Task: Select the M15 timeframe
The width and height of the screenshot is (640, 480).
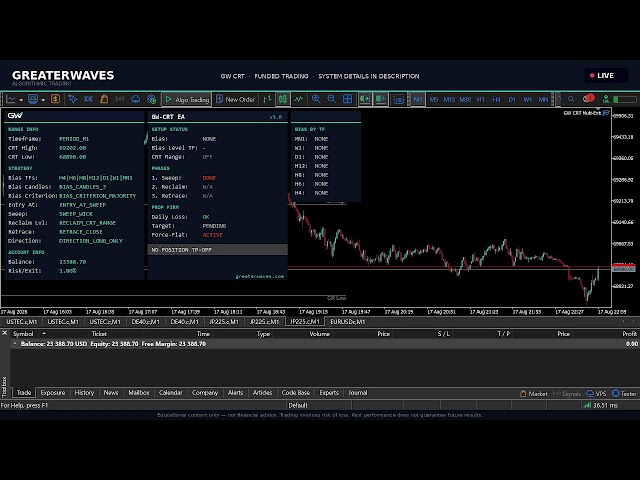Action: [449, 99]
